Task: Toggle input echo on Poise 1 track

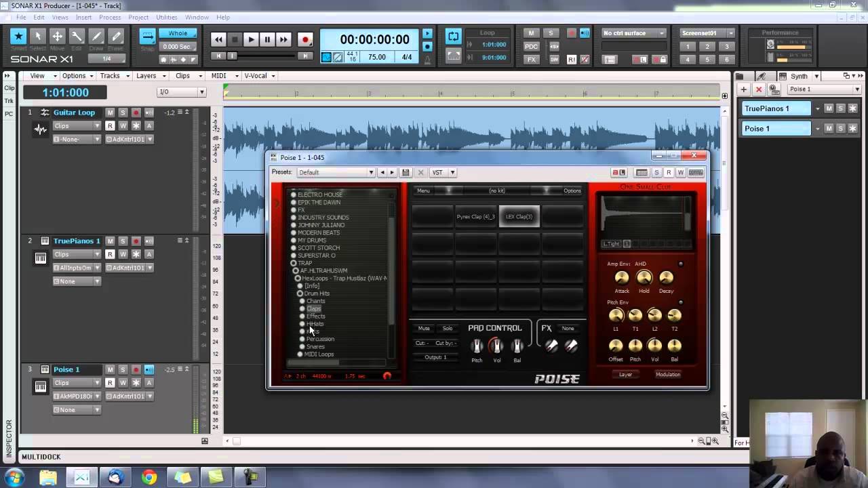Action: (x=149, y=369)
